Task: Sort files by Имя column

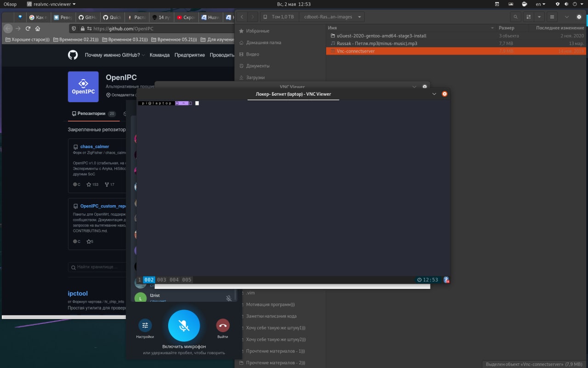Action: (411, 28)
